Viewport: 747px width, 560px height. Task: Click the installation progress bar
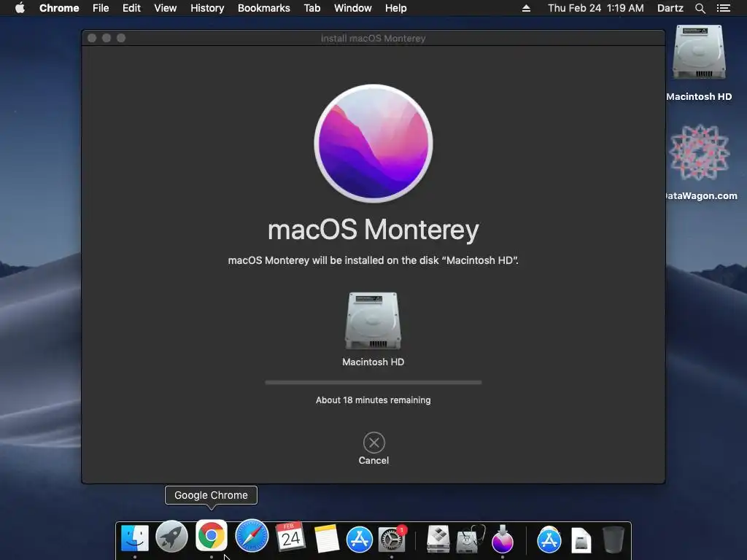coord(373,382)
